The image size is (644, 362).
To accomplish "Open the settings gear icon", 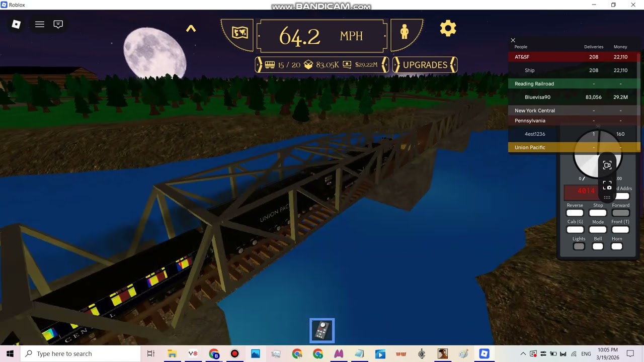I will point(448,29).
